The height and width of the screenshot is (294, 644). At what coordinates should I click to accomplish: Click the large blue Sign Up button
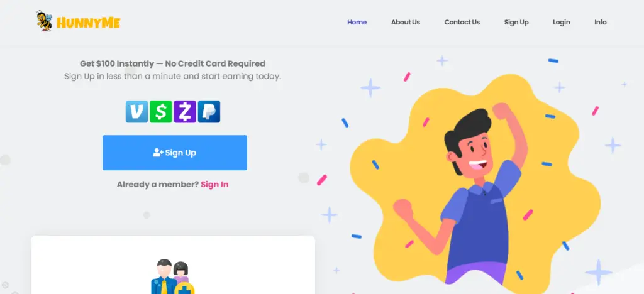pos(175,153)
